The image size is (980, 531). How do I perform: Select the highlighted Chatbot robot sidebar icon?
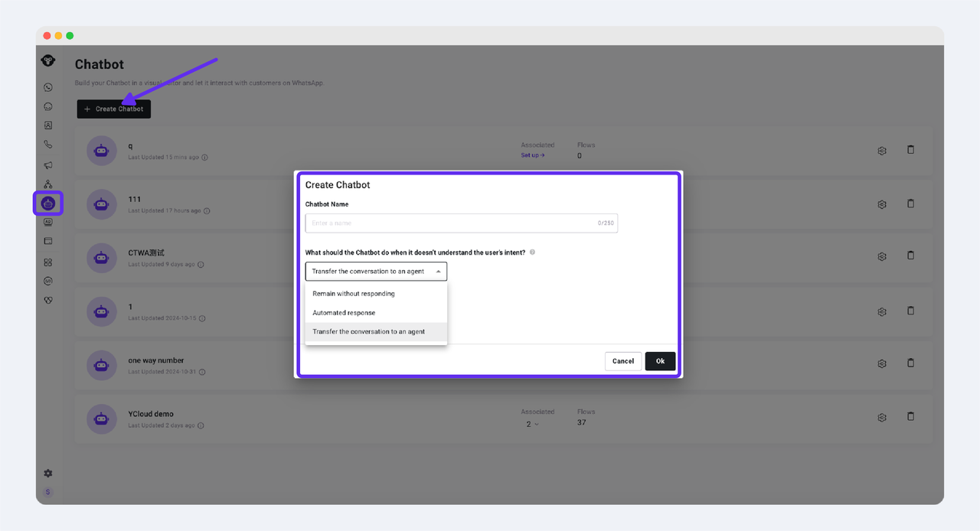pyautogui.click(x=48, y=204)
